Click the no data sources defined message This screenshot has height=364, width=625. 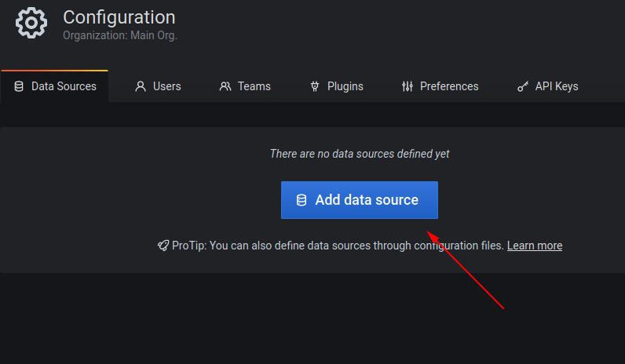click(x=360, y=154)
